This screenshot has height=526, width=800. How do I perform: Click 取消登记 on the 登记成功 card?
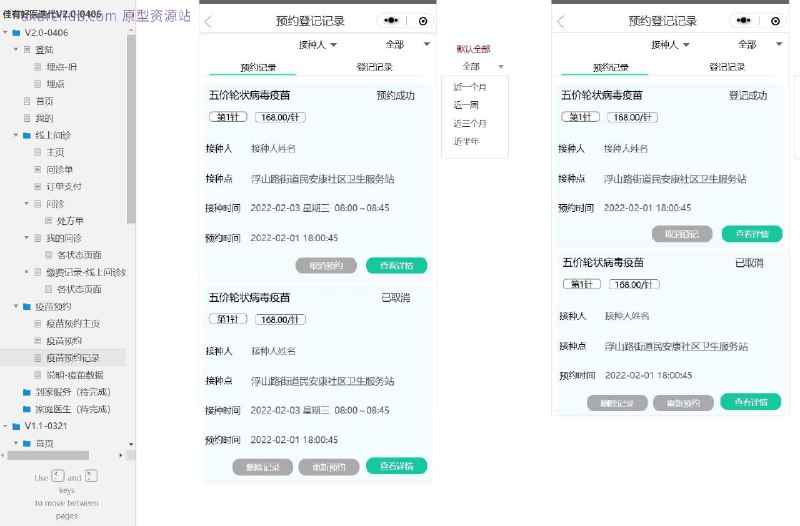[682, 234]
